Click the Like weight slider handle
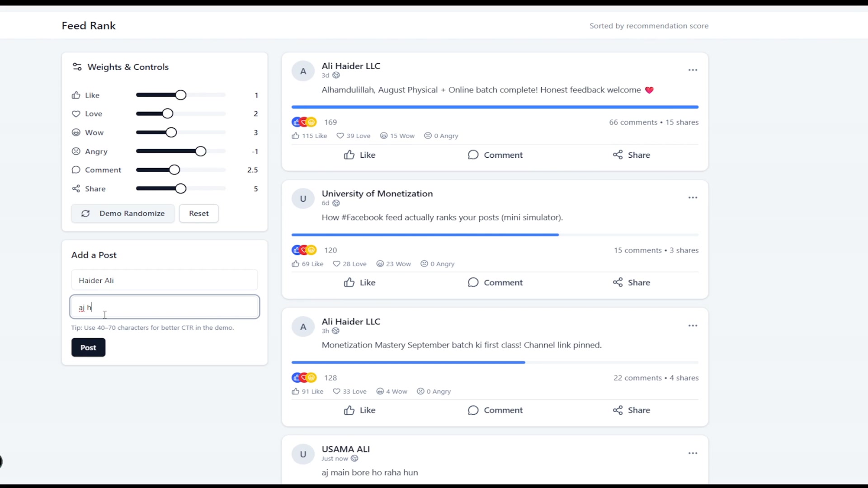Screen dimensions: 868x488 [x=181, y=95]
